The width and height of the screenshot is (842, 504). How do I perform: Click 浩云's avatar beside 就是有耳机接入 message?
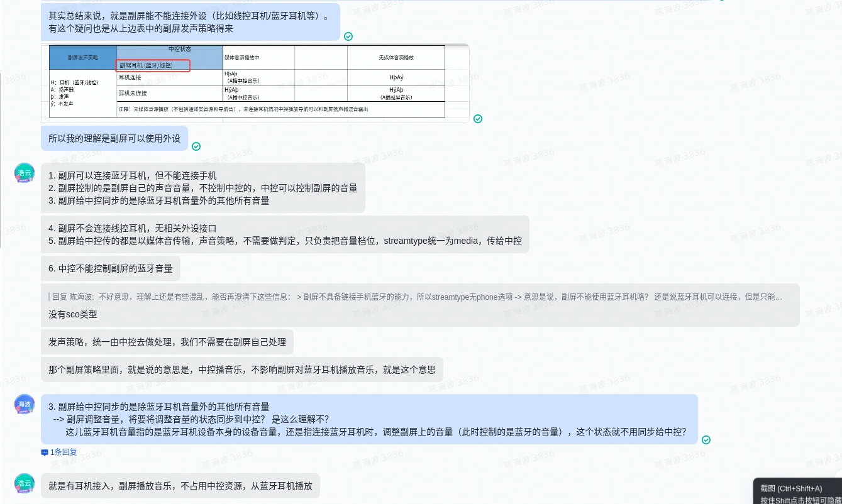tap(25, 483)
